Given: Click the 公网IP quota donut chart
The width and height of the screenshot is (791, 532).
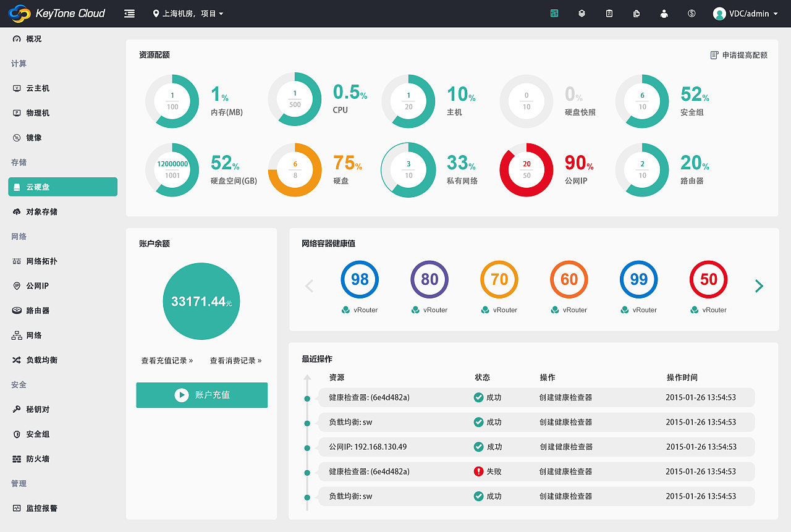Looking at the screenshot, I should 526,169.
